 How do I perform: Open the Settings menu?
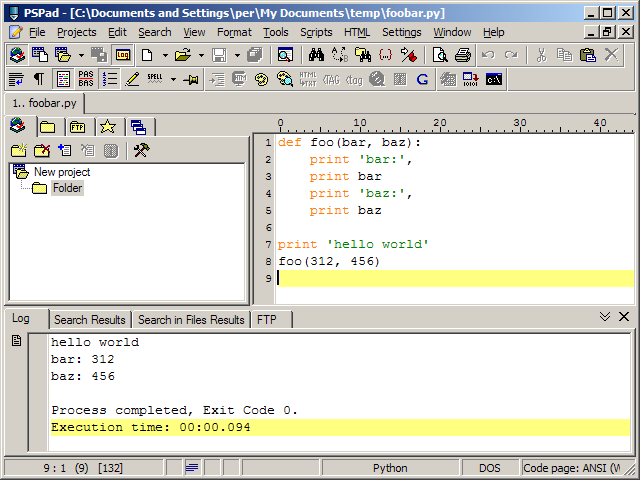point(402,32)
